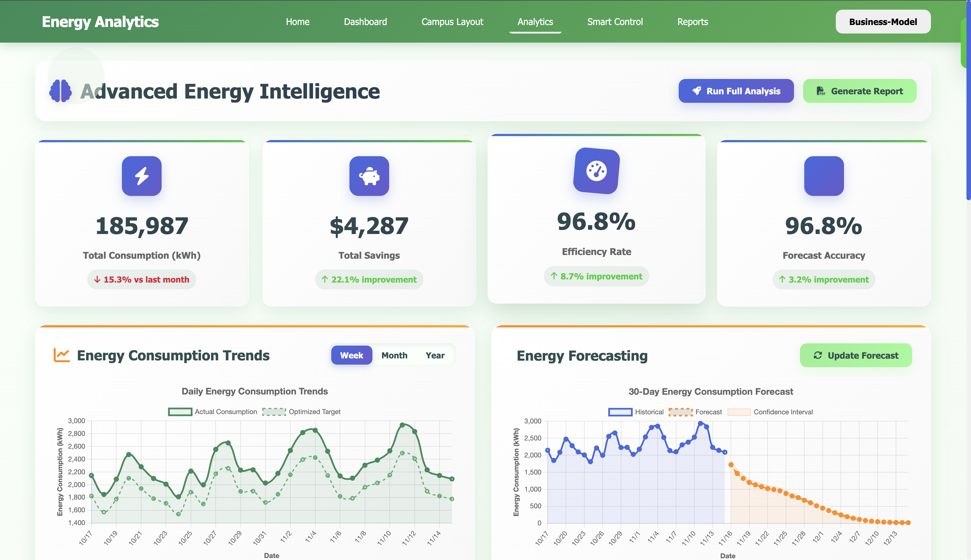Click the rocket icon in Run Full Analysis

[x=697, y=91]
